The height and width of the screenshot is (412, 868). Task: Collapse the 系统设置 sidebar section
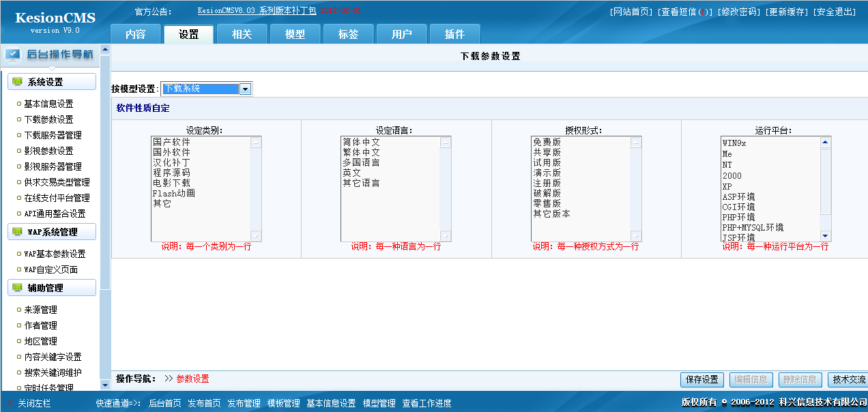coord(52,82)
